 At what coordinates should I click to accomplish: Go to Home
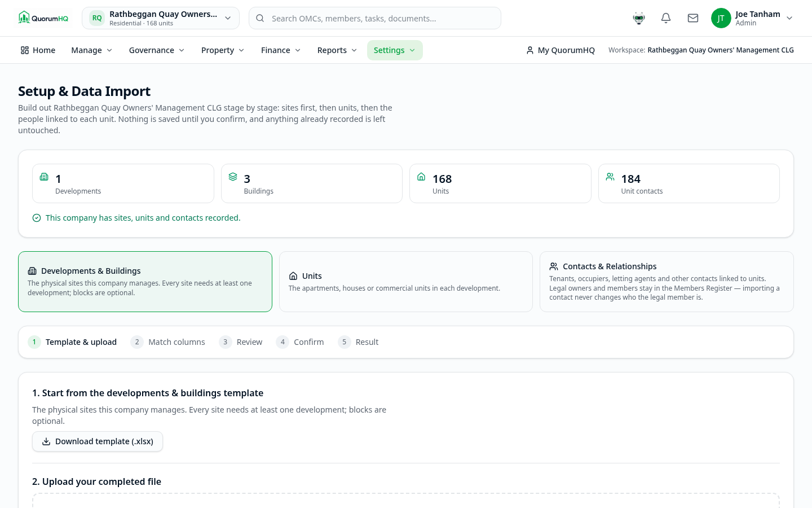pyautogui.click(x=38, y=50)
